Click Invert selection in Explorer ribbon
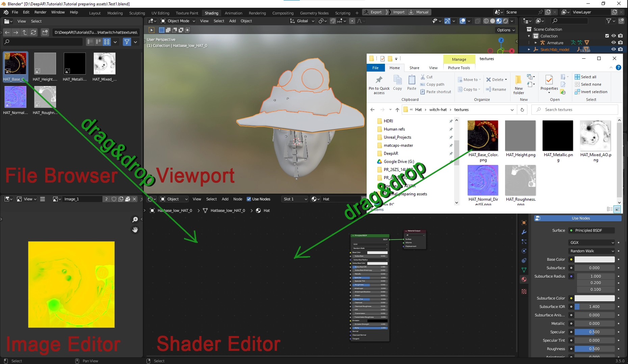Screen dimensions: 628x364 click(591, 92)
